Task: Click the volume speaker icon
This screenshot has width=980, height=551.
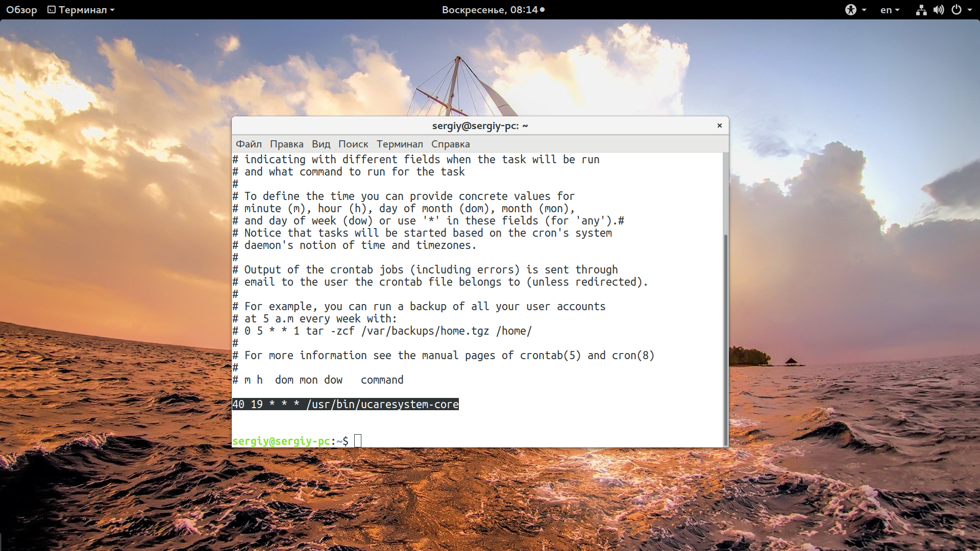Action: [938, 10]
